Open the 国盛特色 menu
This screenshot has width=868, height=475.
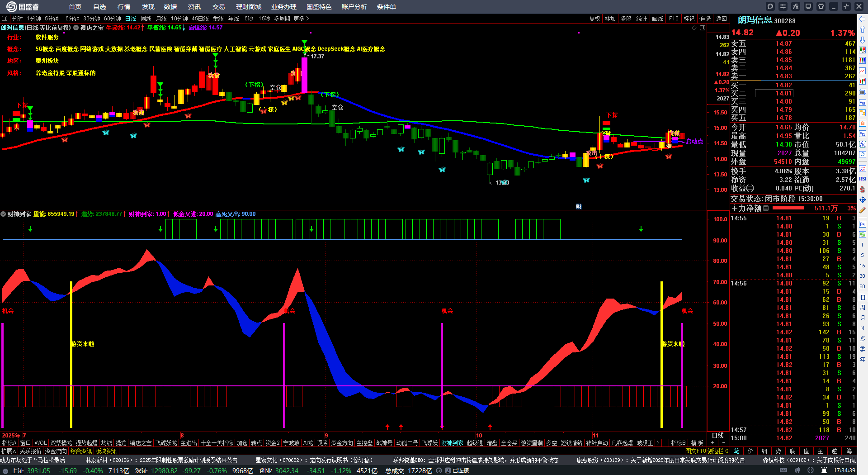tap(319, 7)
